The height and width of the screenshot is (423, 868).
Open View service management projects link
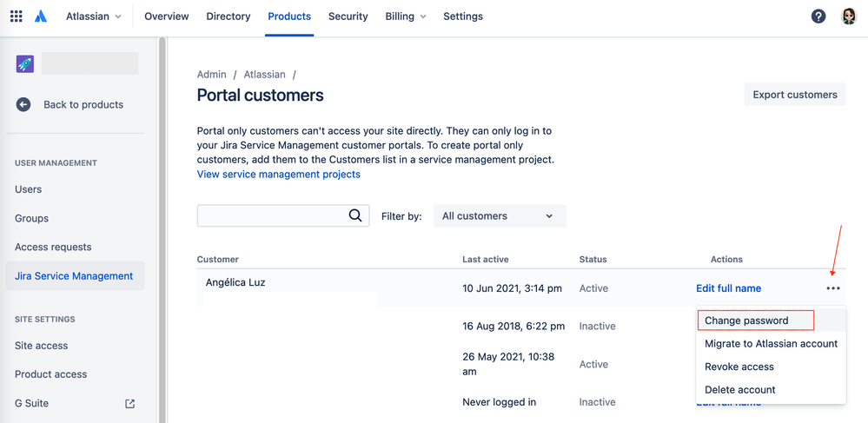278,175
